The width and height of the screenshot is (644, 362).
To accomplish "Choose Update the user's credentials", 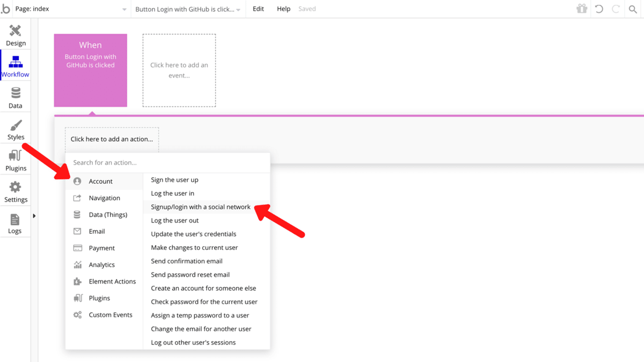I will tap(207, 234).
